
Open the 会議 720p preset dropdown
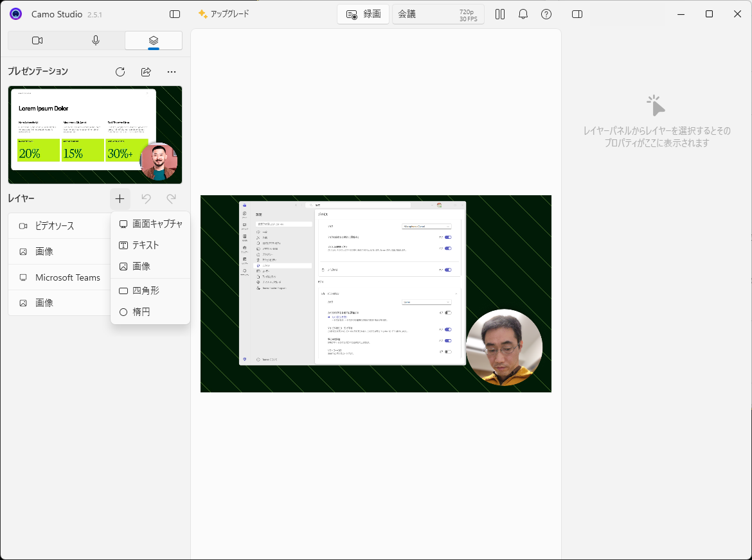438,14
